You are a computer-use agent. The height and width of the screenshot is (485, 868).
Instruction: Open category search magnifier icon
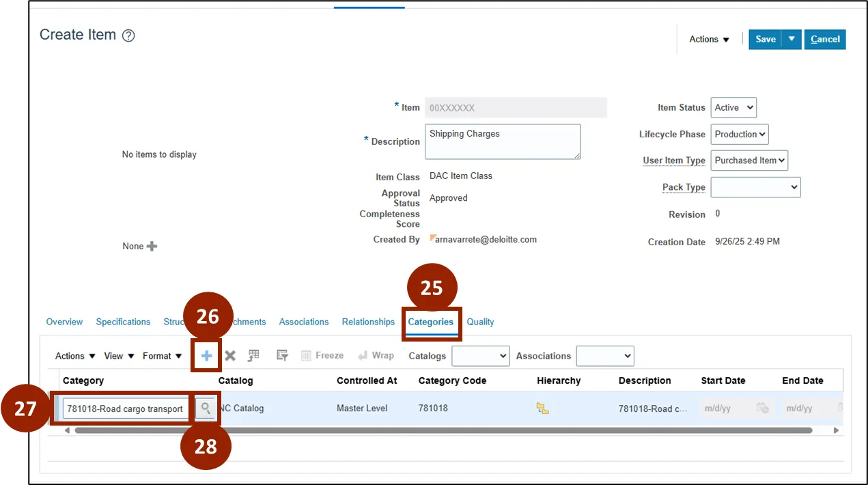[x=205, y=408]
